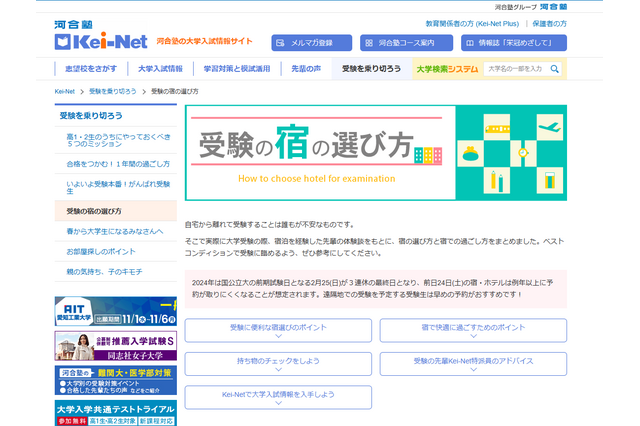The height and width of the screenshot is (426, 640).
Task: Follow the 保護者の方 link
Action: 549,24
